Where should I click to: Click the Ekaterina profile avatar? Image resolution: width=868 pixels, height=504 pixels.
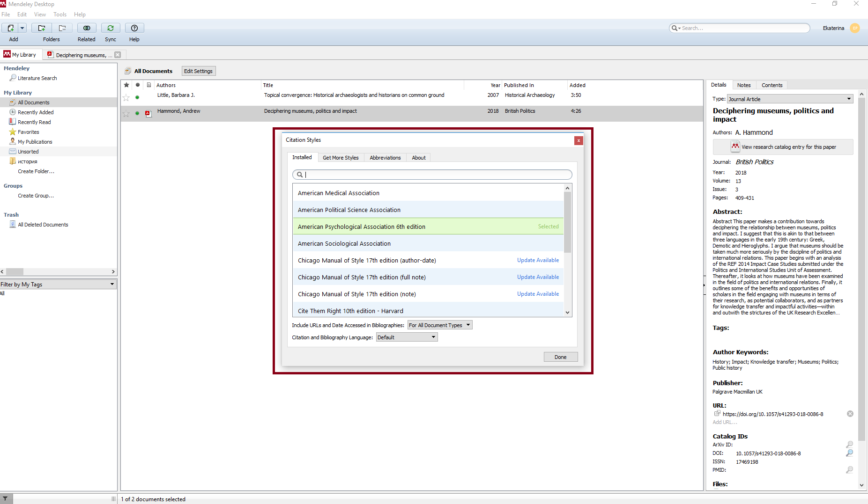[x=855, y=28]
